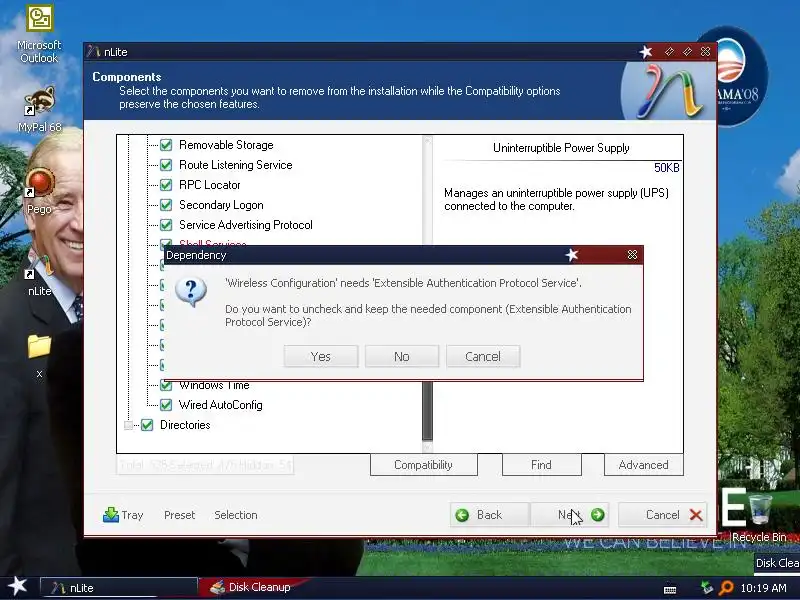Select 'Service Advertising Protocol' row text
Viewport: 800px width, 600px height.
pos(246,224)
